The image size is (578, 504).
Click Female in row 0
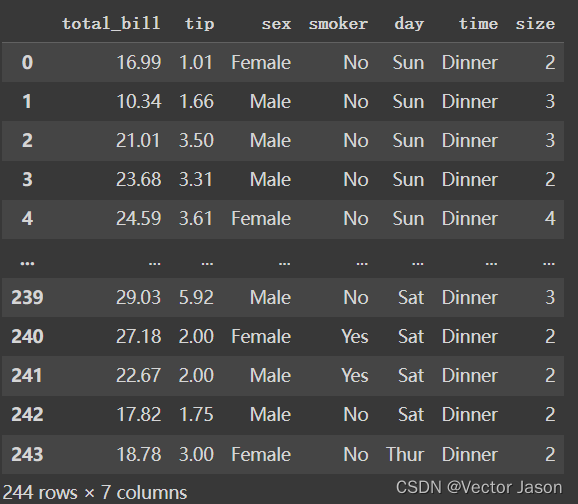[261, 62]
